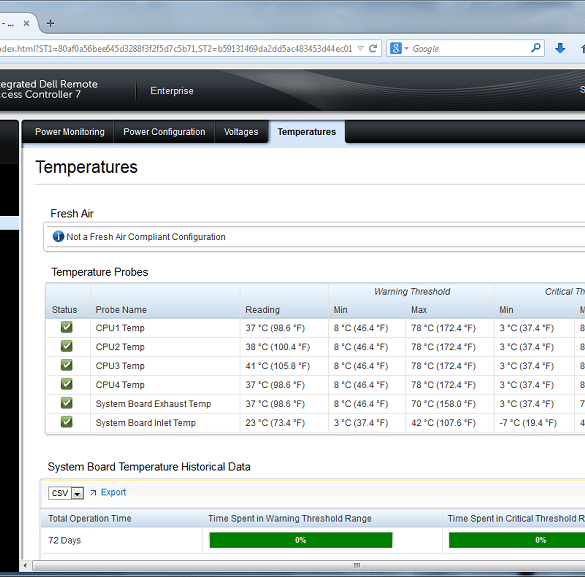Open the Power Configuration tab
The image size is (585, 577).
click(164, 132)
